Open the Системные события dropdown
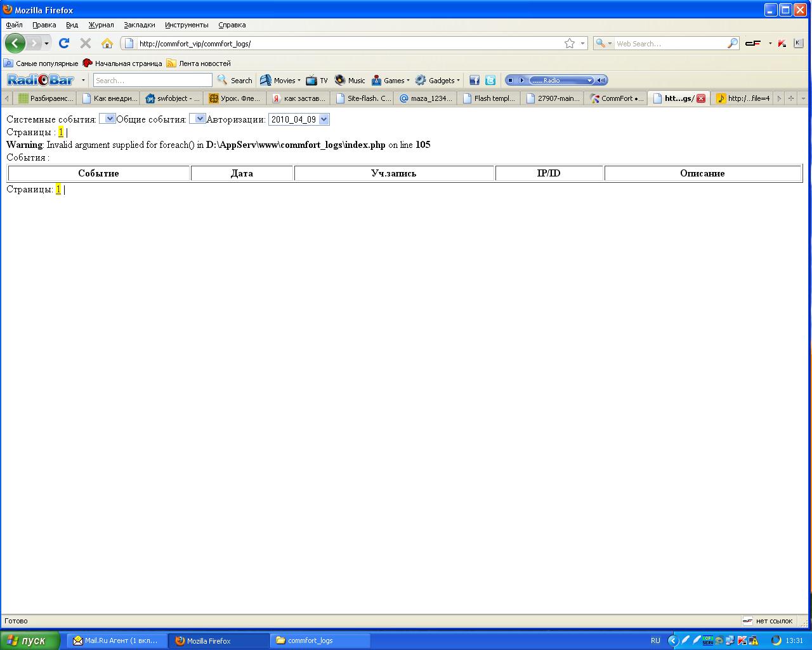The image size is (812, 650). click(107, 119)
